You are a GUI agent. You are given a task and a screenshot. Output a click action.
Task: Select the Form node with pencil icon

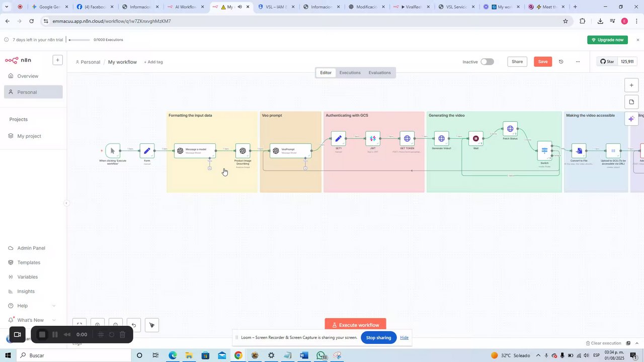(x=147, y=151)
